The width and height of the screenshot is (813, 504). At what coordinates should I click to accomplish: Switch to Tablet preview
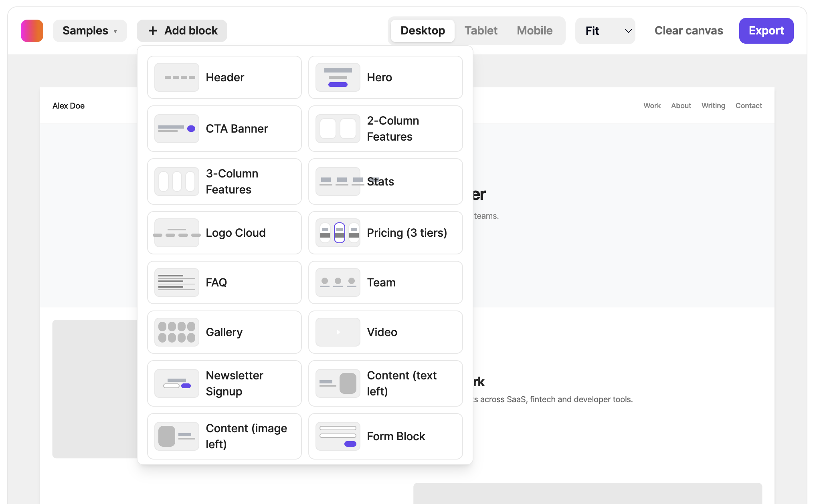(x=481, y=31)
